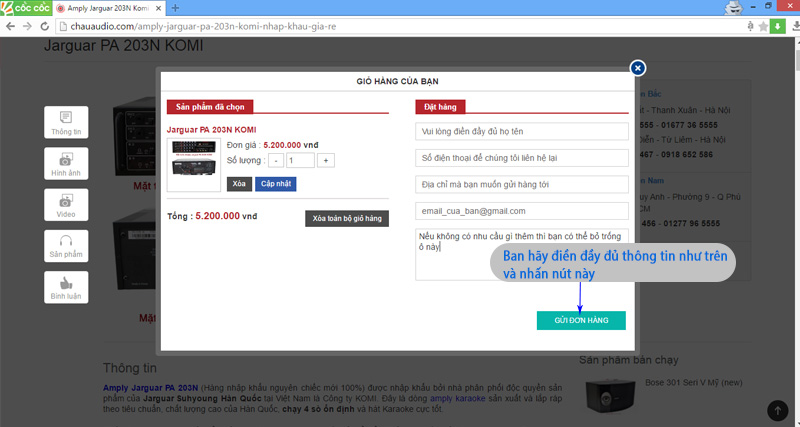Screen dimensions: 800x427
Task: Click the incognito spy icon
Action: (x=733, y=7)
